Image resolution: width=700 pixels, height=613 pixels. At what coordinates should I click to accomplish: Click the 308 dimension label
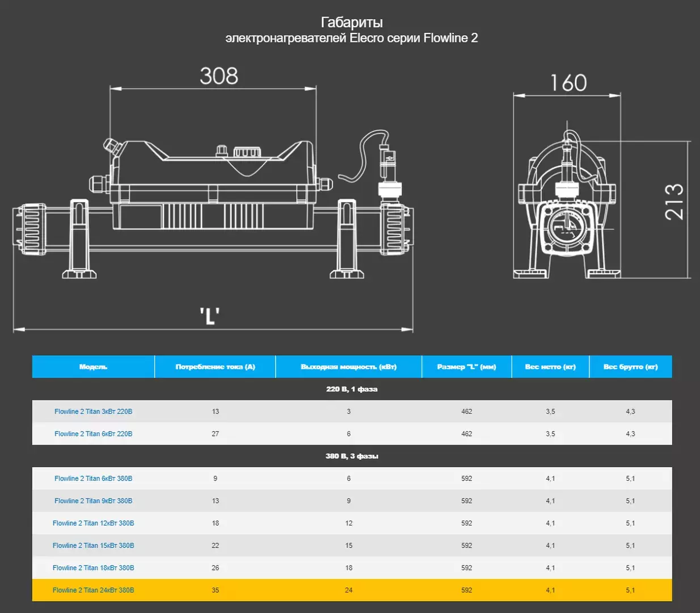(219, 75)
